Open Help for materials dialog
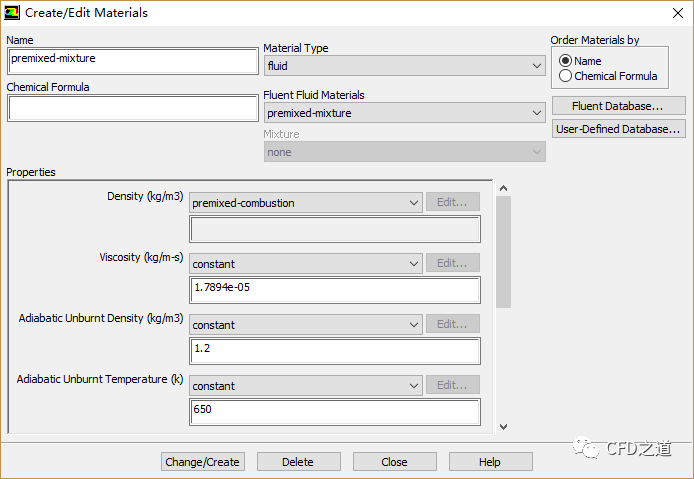This screenshot has height=479, width=694. click(490, 462)
